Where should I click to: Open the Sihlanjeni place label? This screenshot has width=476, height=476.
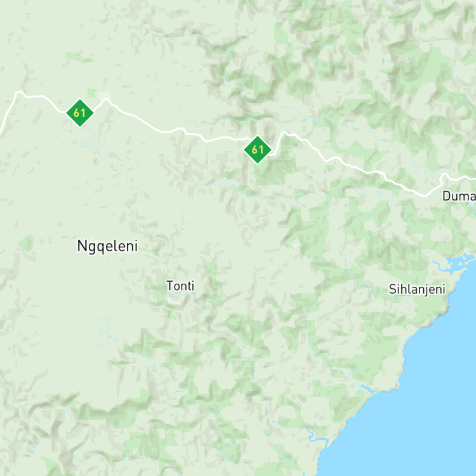pos(417,289)
